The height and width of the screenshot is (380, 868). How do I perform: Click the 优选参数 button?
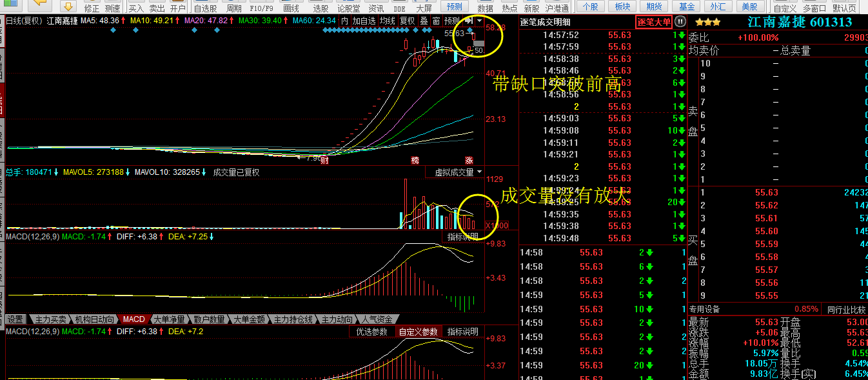click(372, 332)
